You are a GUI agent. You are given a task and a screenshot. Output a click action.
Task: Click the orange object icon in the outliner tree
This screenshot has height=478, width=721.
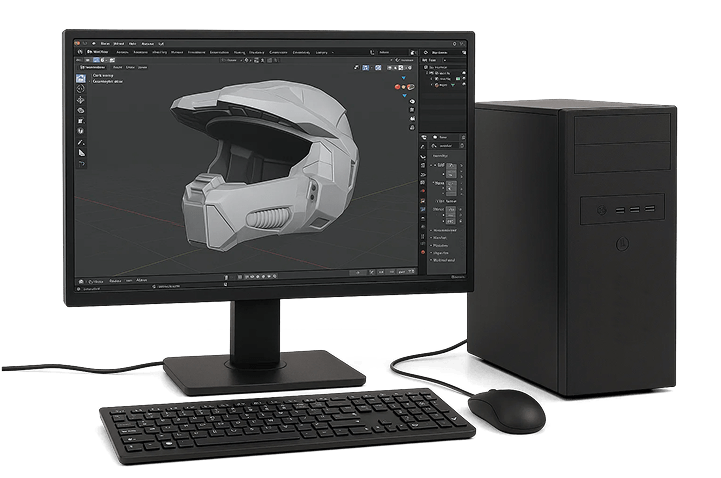click(437, 85)
